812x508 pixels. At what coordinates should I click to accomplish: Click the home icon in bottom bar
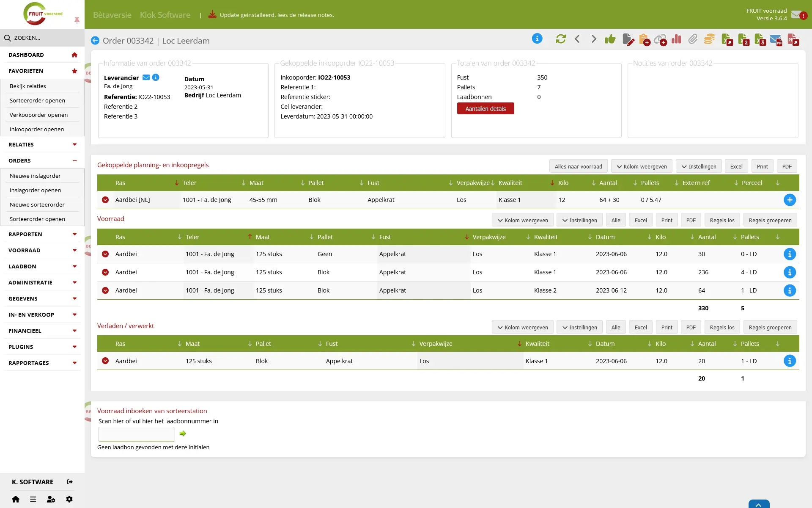[x=16, y=499]
